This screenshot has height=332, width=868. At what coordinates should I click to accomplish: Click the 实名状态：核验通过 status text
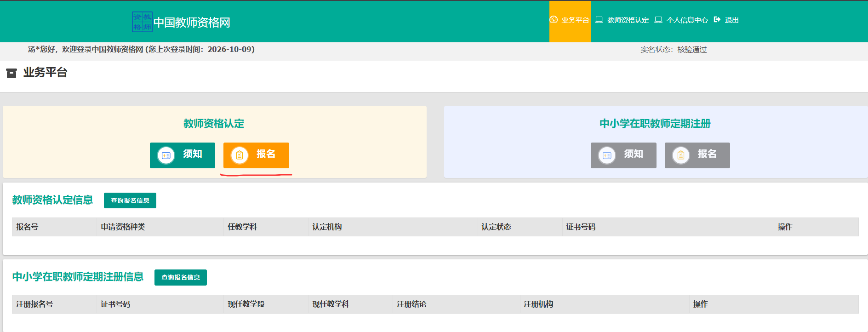674,50
